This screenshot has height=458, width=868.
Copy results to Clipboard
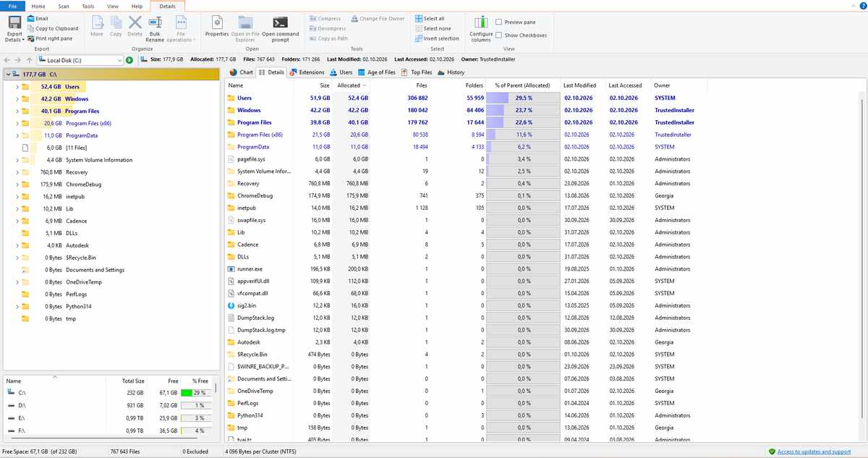click(x=52, y=28)
